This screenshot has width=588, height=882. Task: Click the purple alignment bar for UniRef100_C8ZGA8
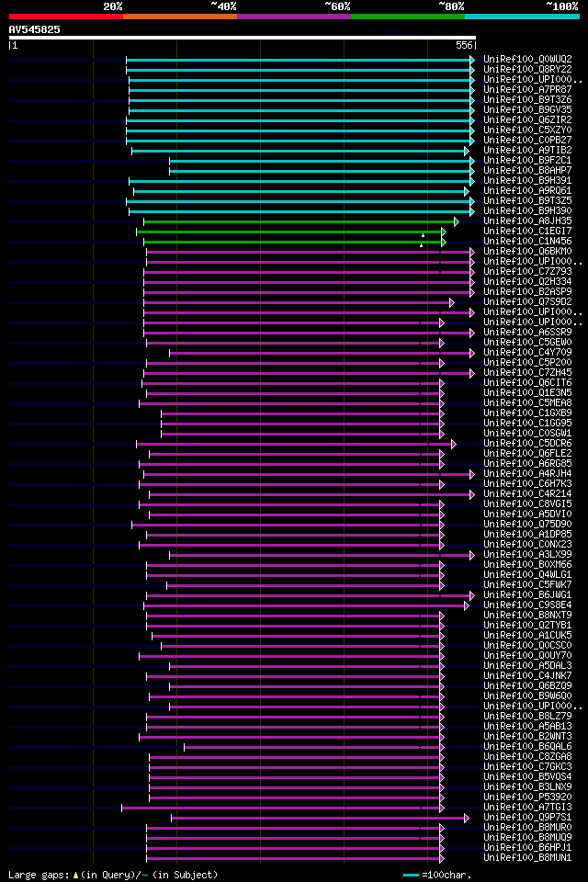point(297,757)
